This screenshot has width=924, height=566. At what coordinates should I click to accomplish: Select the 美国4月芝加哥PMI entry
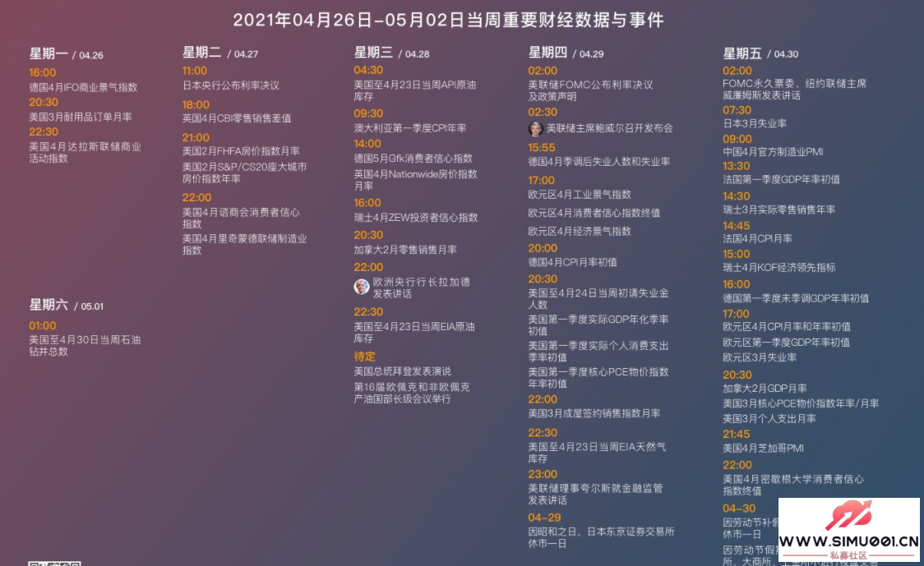[x=763, y=449]
